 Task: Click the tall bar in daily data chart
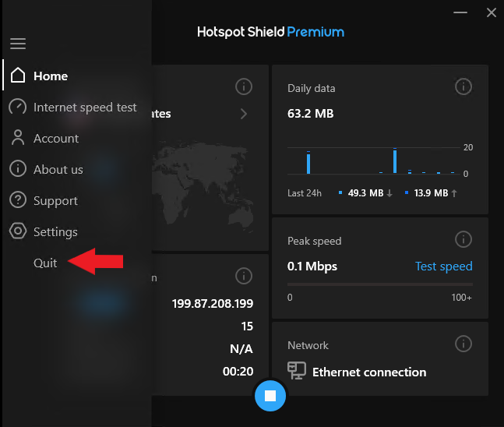(x=395, y=161)
